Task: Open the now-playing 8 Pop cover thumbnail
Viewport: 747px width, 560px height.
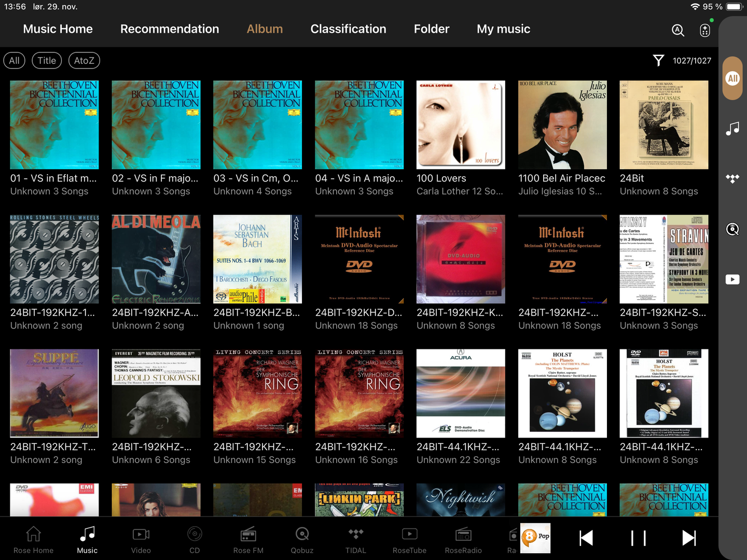Action: click(535, 538)
